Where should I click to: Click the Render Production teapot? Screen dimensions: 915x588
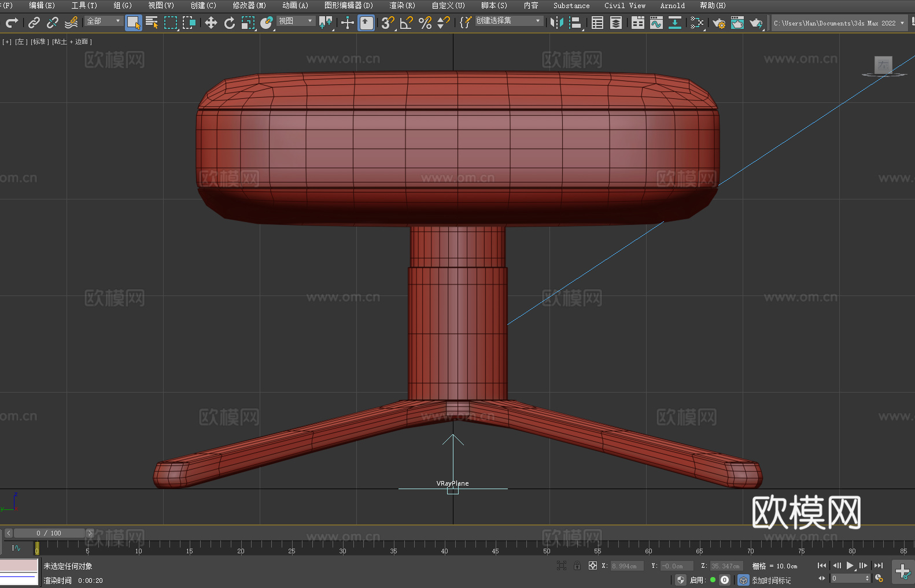point(756,23)
